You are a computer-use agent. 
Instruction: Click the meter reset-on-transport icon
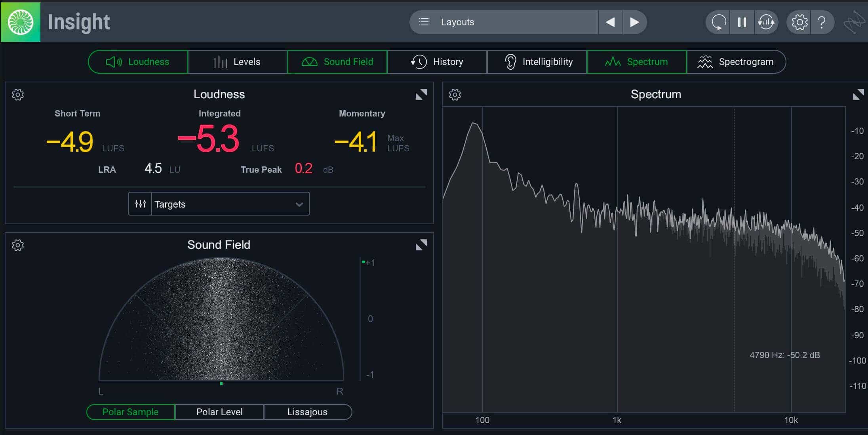coord(766,22)
